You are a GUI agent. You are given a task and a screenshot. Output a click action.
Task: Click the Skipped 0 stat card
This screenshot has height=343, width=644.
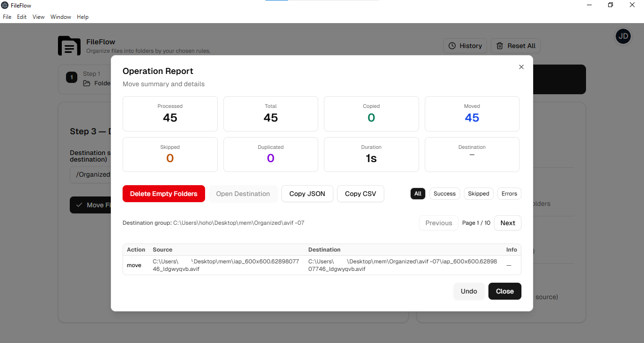pos(170,155)
